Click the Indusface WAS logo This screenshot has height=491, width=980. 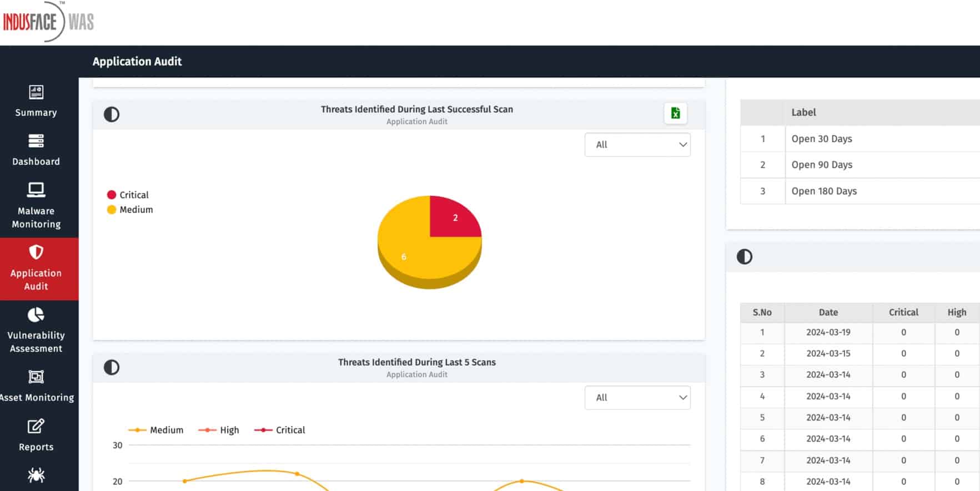[49, 22]
